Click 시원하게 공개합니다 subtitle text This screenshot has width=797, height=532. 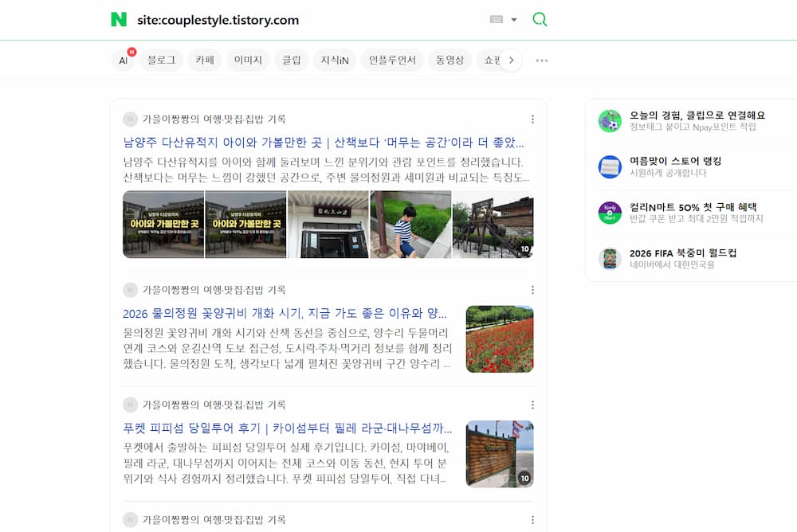click(x=668, y=173)
